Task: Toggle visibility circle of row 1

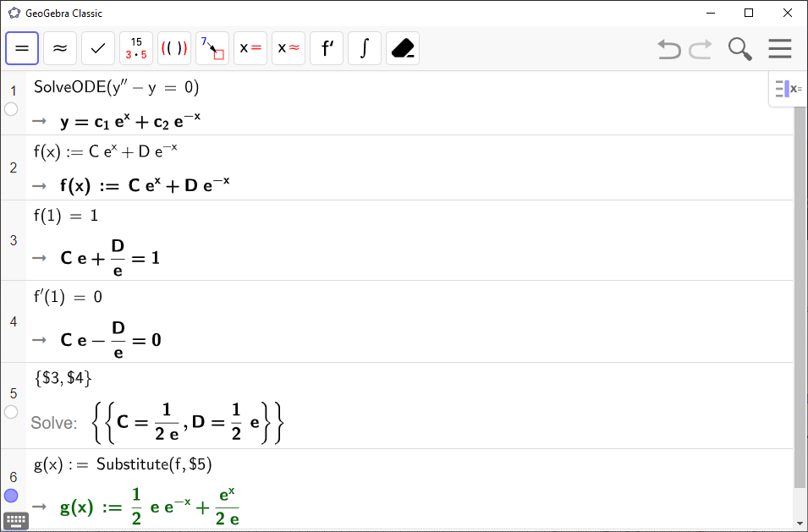Action: [11, 109]
